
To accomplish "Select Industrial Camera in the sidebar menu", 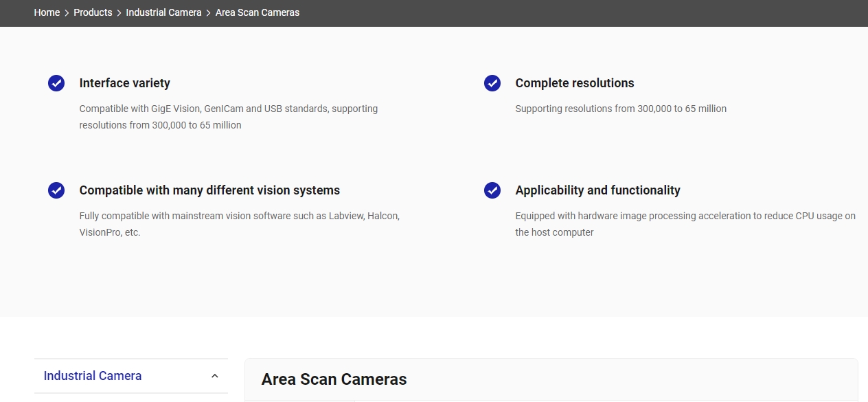I will tap(93, 376).
